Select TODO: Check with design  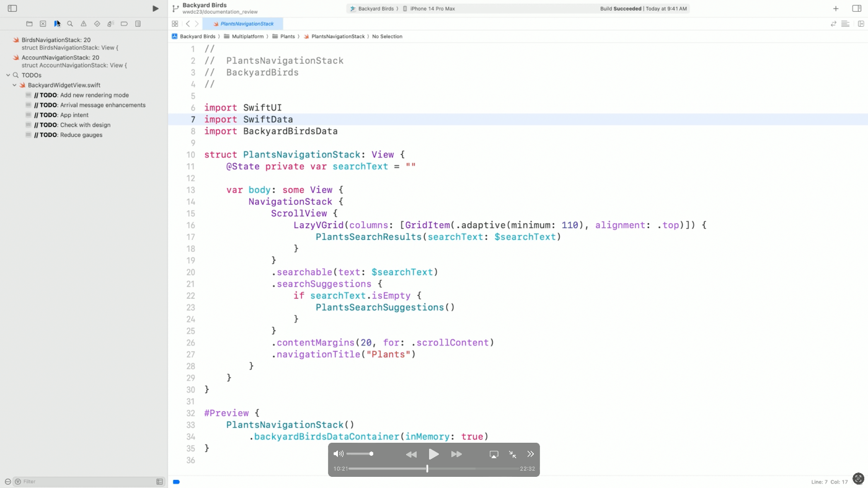click(84, 125)
